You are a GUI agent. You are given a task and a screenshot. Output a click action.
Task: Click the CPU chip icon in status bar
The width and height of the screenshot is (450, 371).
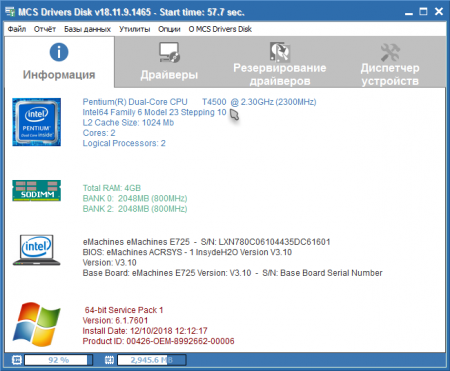point(17,360)
